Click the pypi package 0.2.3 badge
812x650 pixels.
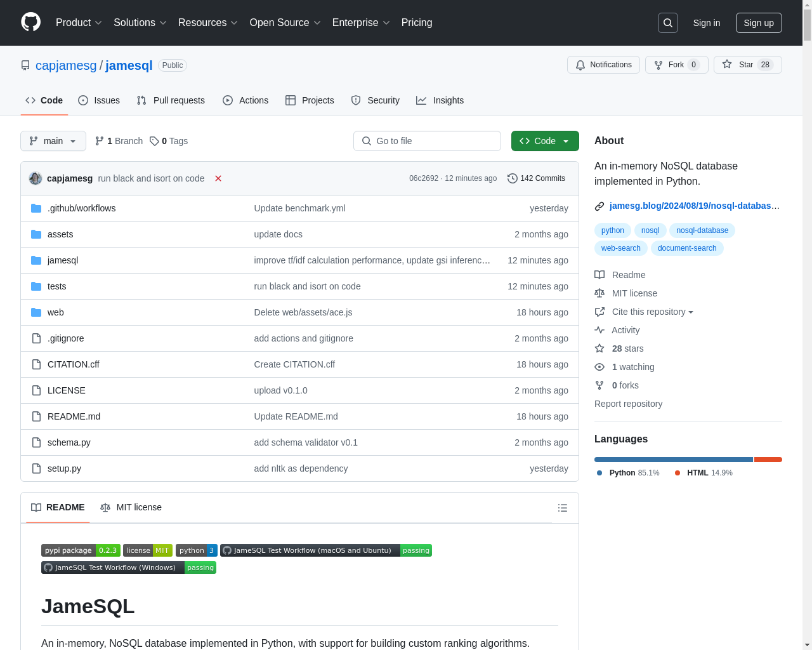point(81,550)
